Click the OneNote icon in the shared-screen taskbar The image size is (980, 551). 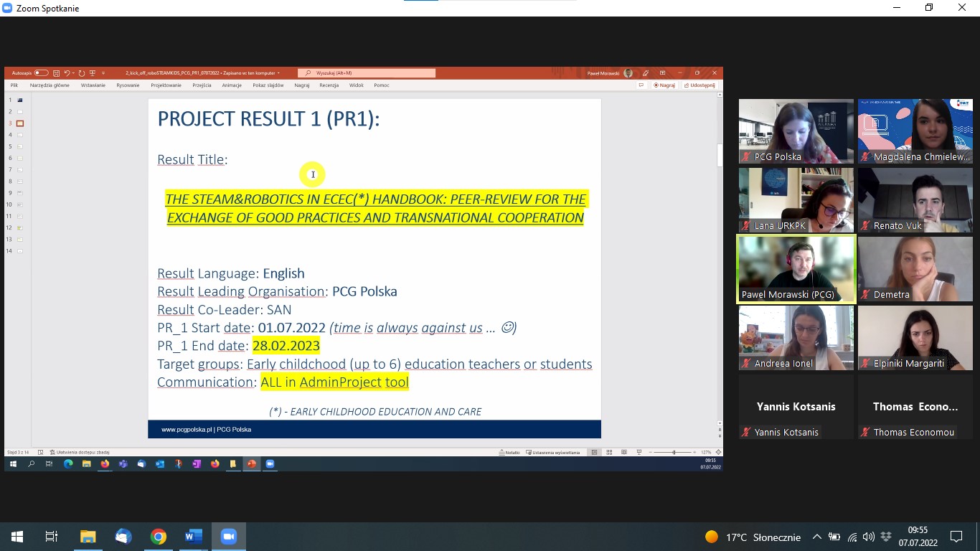pyautogui.click(x=197, y=464)
